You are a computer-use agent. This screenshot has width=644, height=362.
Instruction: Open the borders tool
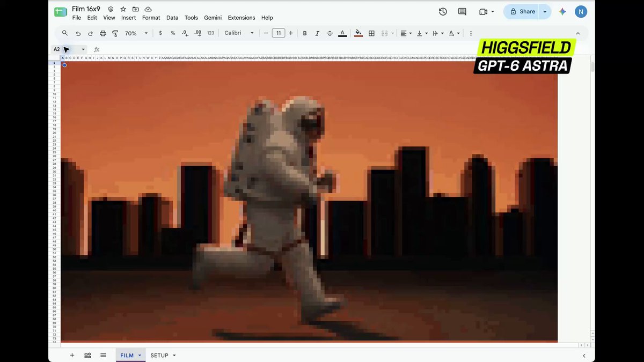click(x=371, y=33)
